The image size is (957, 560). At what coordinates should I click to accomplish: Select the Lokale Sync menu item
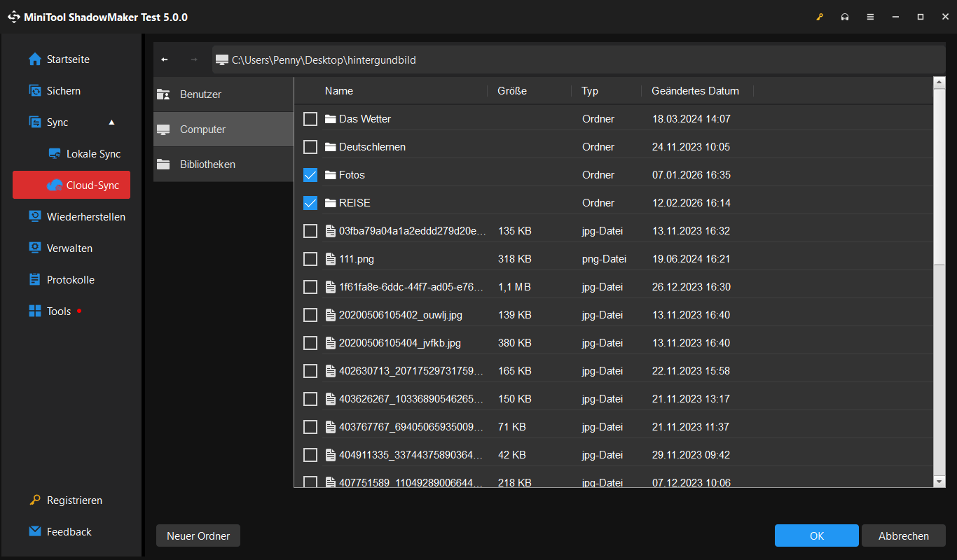coord(84,154)
